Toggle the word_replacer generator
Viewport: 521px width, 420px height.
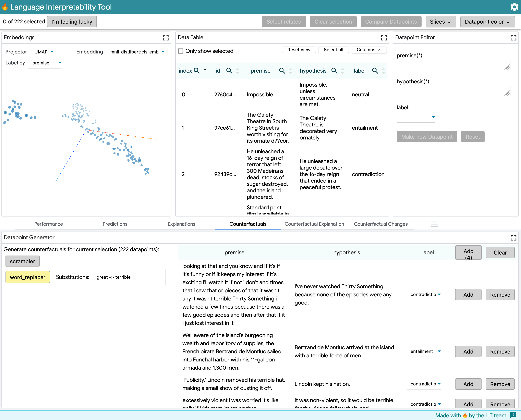(28, 277)
